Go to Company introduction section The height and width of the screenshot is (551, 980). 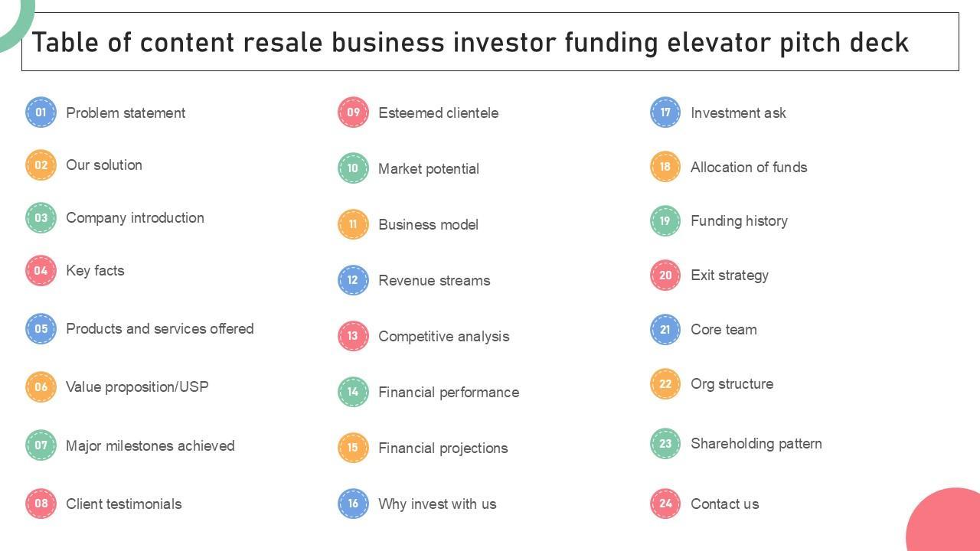pyautogui.click(x=135, y=218)
